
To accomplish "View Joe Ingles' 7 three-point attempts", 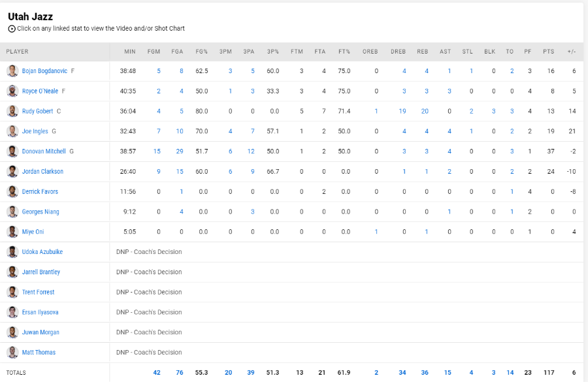I will point(252,131).
